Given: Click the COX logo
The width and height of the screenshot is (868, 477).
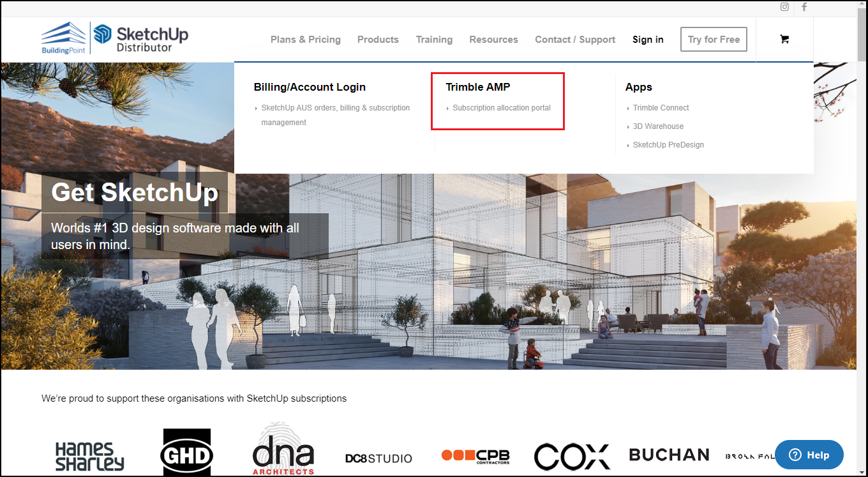Looking at the screenshot, I should coord(572,456).
